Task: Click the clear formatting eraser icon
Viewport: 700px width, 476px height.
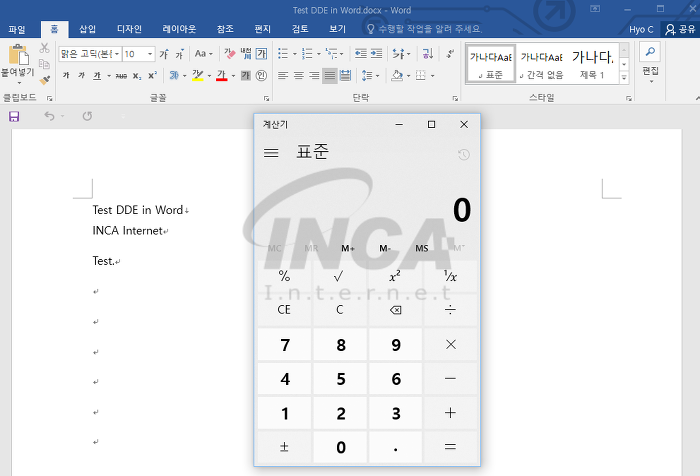Action: [x=229, y=54]
